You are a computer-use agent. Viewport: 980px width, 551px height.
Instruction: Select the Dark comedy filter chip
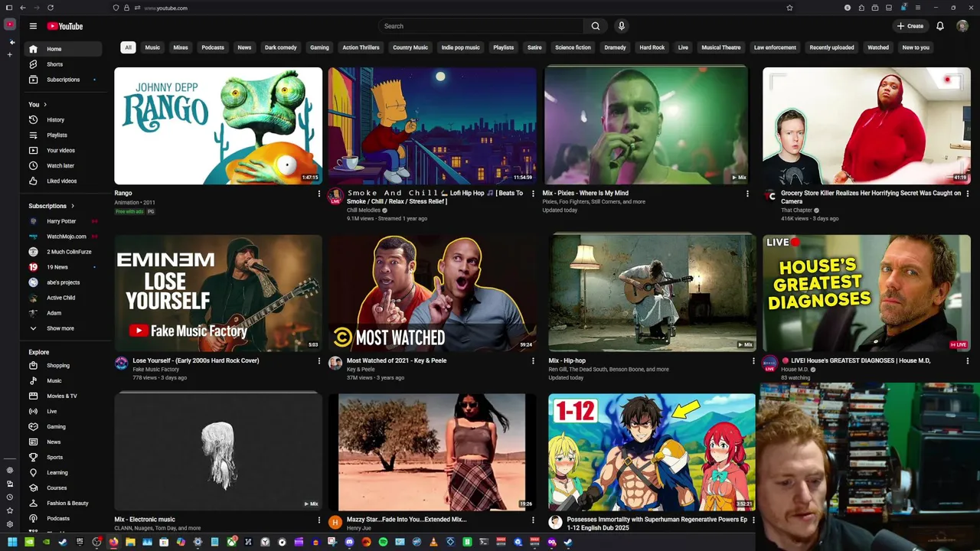tap(281, 47)
